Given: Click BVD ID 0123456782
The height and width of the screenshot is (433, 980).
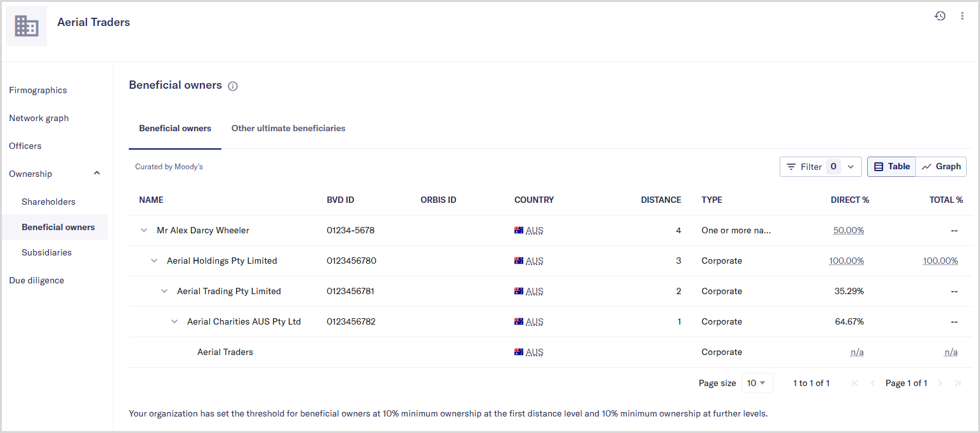Looking at the screenshot, I should (351, 321).
